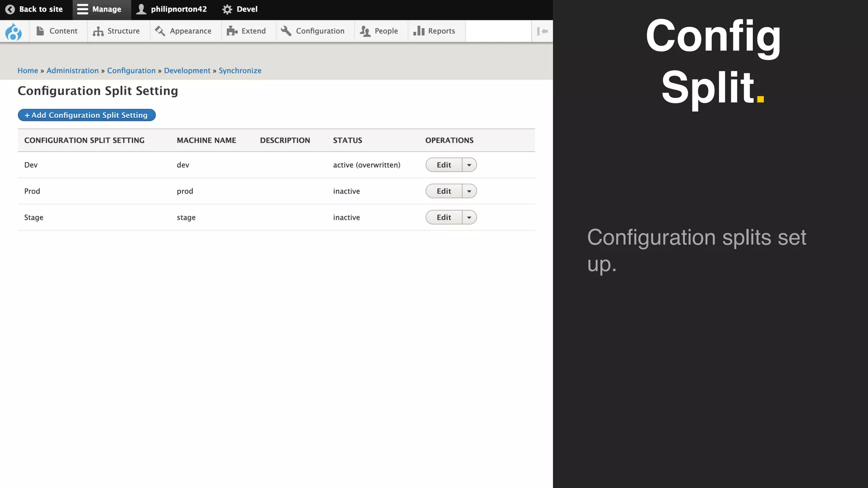The image size is (868, 488).
Task: Click the Structure hierarchy icon
Action: pyautogui.click(x=98, y=31)
